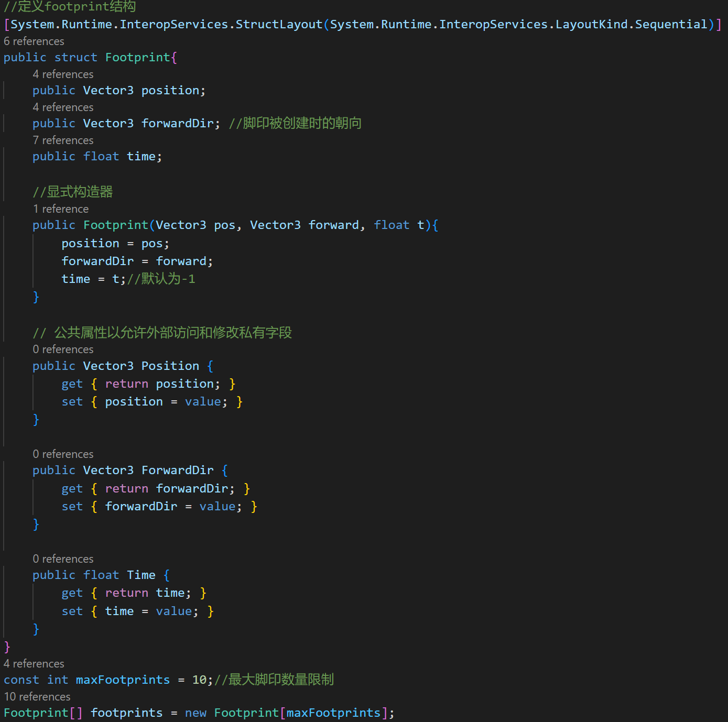Open "4 references" above maxFootprints constant
The image size is (728, 722).
coord(34,663)
